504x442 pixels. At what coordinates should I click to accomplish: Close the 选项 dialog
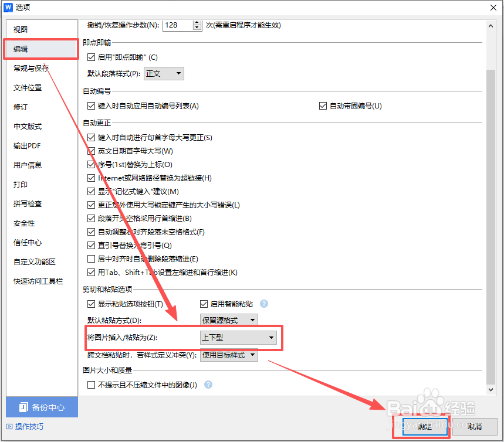(493, 8)
